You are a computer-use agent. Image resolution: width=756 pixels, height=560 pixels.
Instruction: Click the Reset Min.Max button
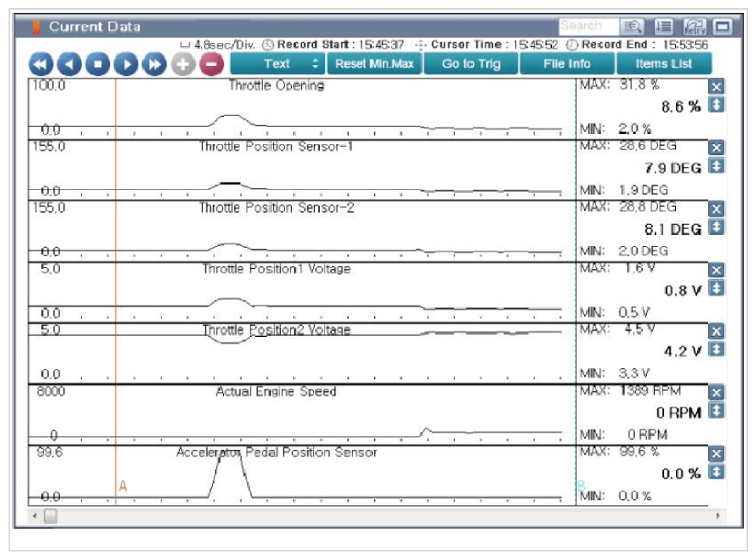[x=375, y=63]
